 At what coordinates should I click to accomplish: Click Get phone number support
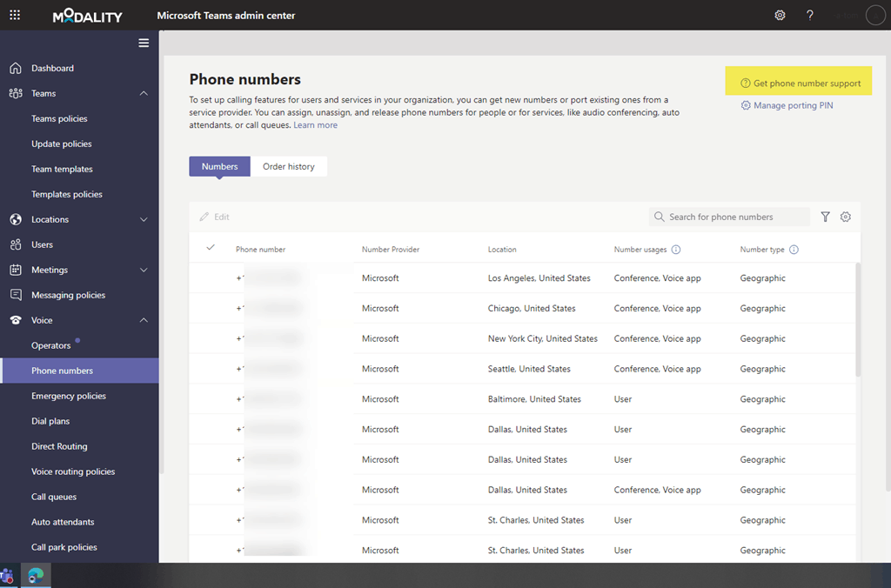pos(800,84)
